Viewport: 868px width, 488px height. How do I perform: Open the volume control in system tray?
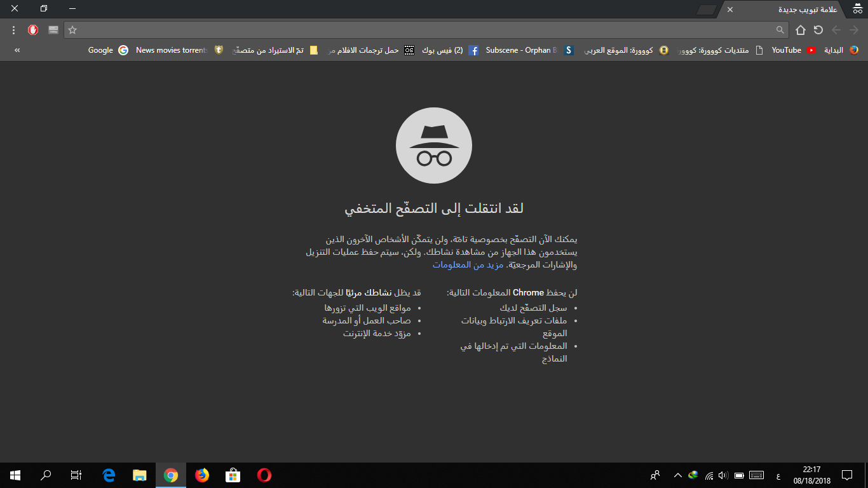723,475
